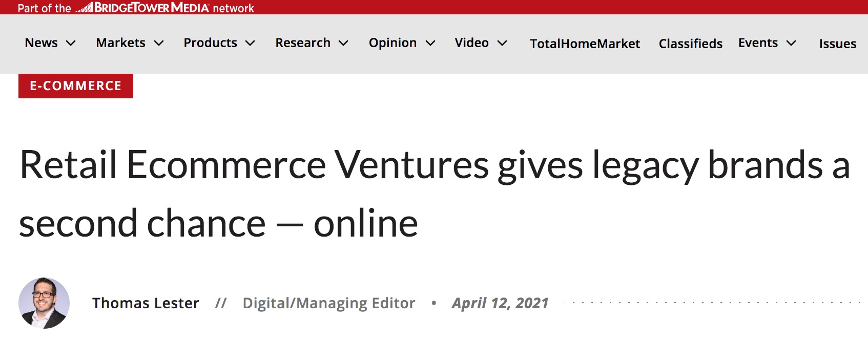868x340 pixels.
Task: Open the Thomas Lester author link
Action: 146,303
